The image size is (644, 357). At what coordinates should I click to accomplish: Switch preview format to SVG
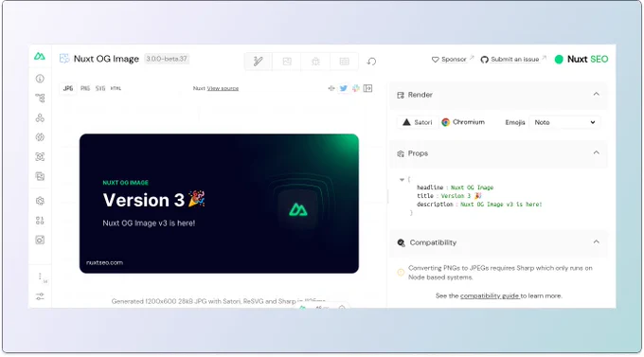[100, 88]
